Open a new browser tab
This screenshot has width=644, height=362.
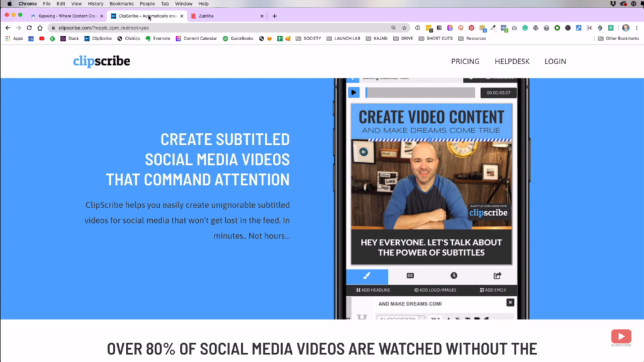click(274, 16)
